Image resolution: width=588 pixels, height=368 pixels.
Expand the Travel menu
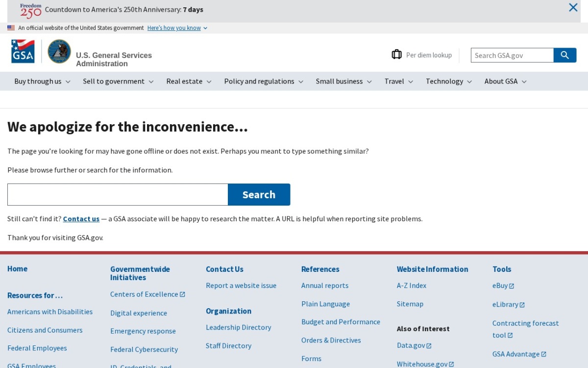(x=398, y=81)
